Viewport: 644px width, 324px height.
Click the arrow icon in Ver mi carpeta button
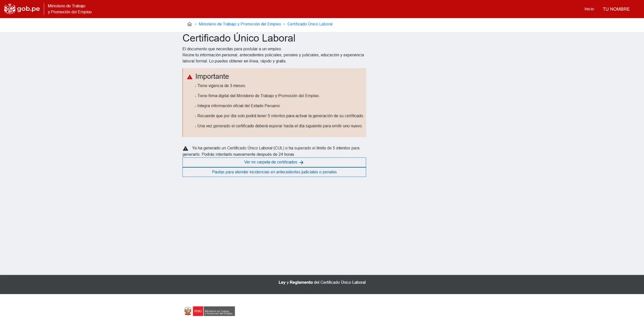301,163
